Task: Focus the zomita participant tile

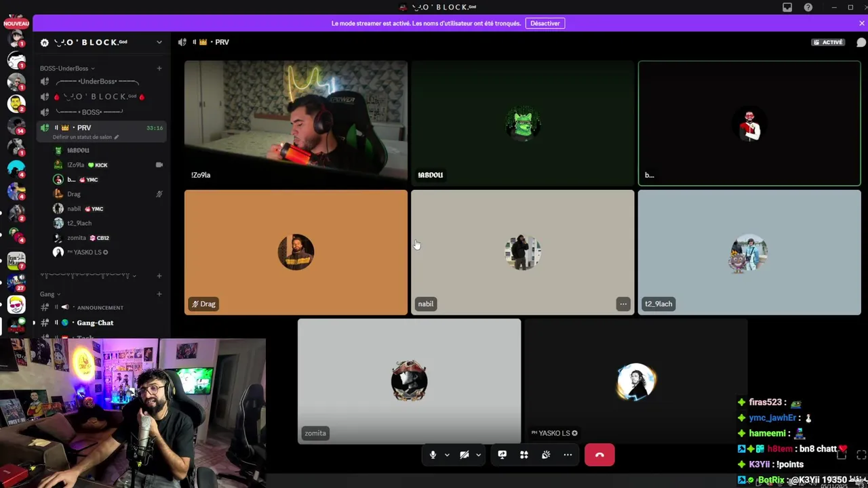Action: (409, 382)
